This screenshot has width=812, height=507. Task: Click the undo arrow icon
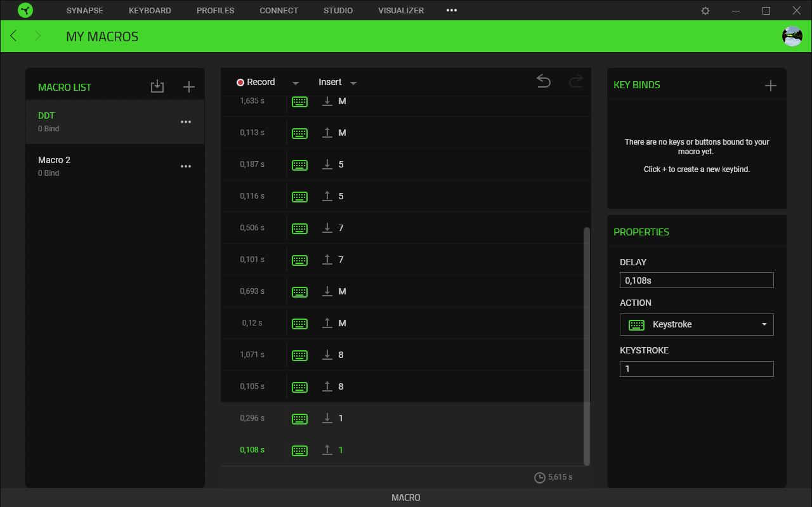(x=544, y=81)
